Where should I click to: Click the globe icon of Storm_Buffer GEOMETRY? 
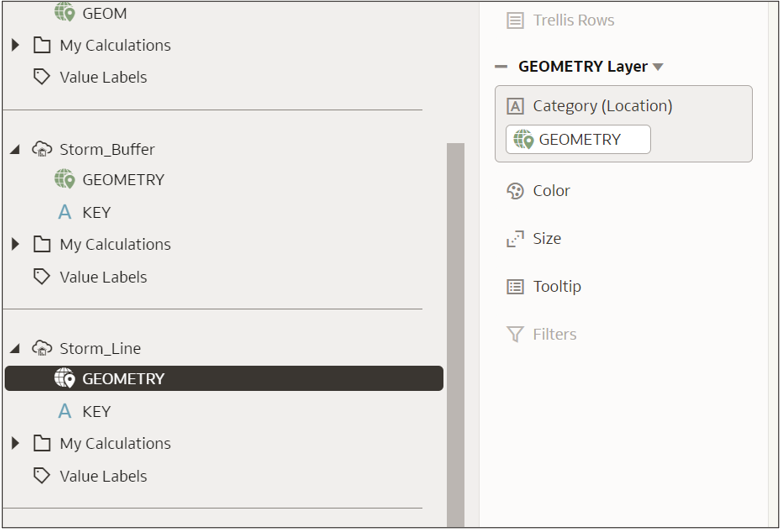pyautogui.click(x=65, y=179)
